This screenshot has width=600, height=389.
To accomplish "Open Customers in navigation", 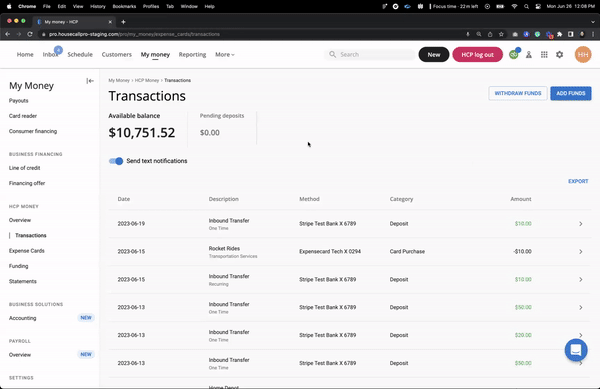I will click(117, 55).
